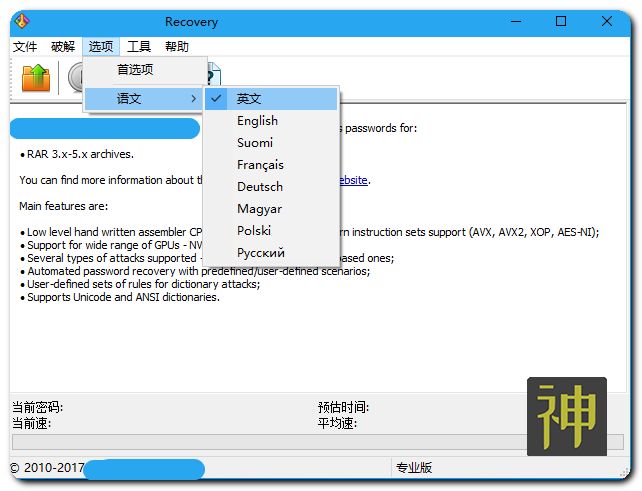Switch language to English
This screenshot has width=642, height=491.
point(271,121)
